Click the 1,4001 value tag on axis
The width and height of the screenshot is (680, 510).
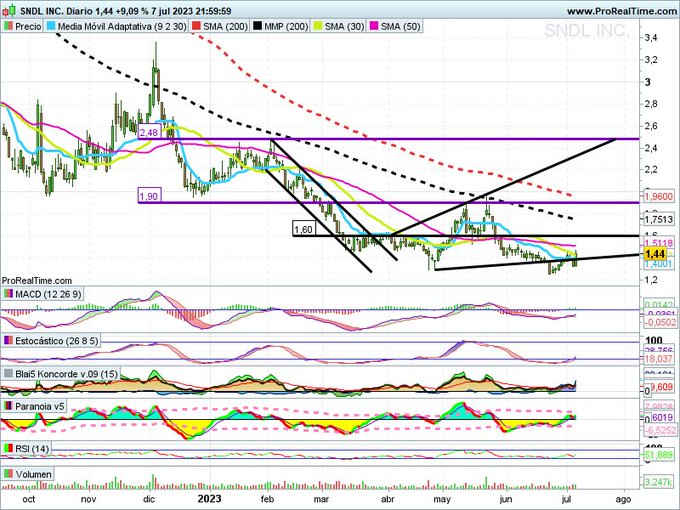(x=658, y=264)
